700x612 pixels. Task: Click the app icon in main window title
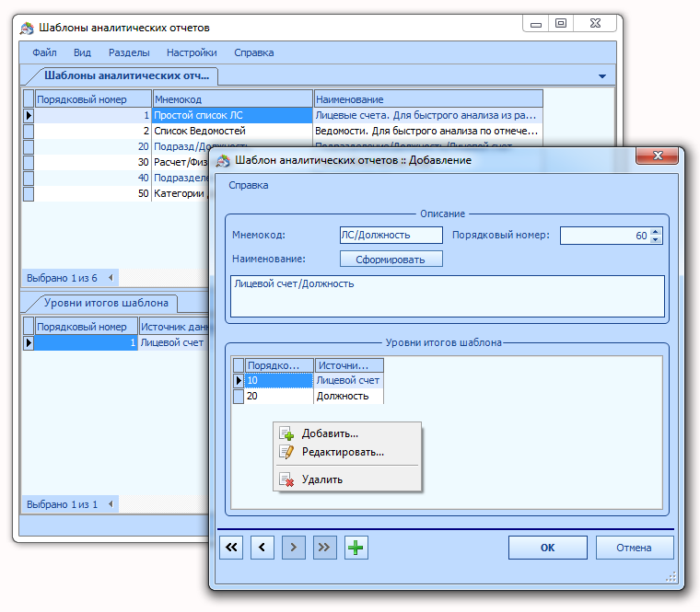point(27,29)
